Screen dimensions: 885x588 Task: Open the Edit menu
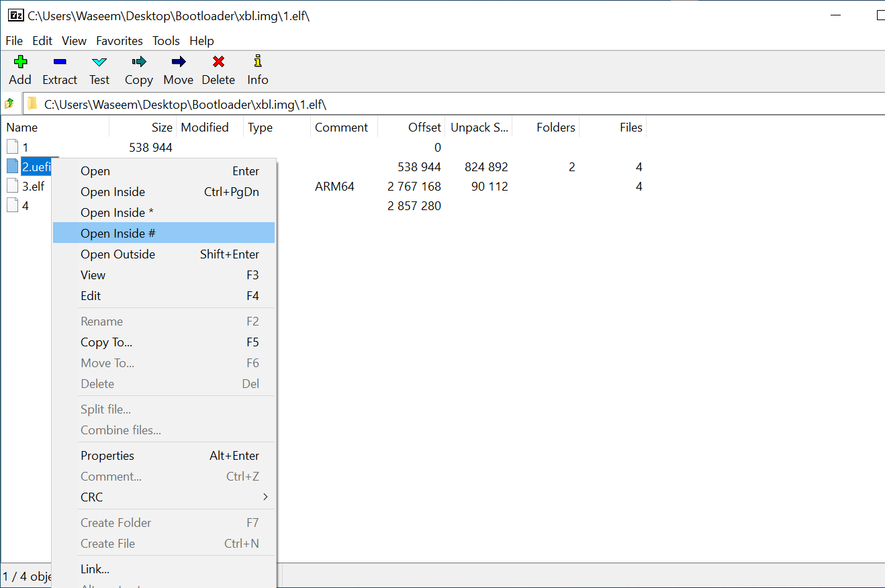(42, 41)
